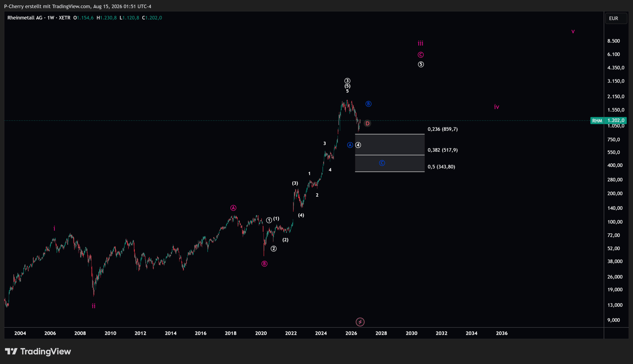The height and width of the screenshot is (364, 633).
Task: Click the blue circled C wave label
Action: 382,163
